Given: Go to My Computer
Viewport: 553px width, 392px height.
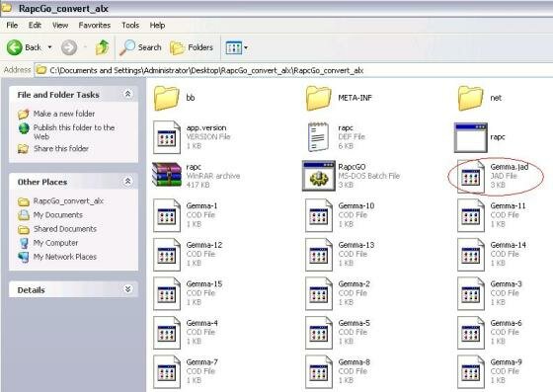Looking at the screenshot, I should pyautogui.click(x=55, y=243).
